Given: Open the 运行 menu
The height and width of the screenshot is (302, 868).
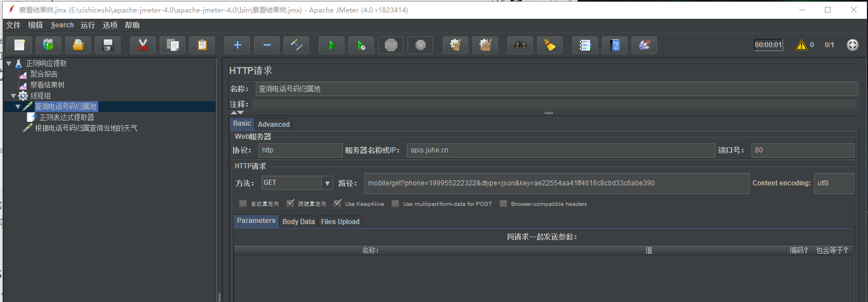Looking at the screenshot, I should coord(88,25).
